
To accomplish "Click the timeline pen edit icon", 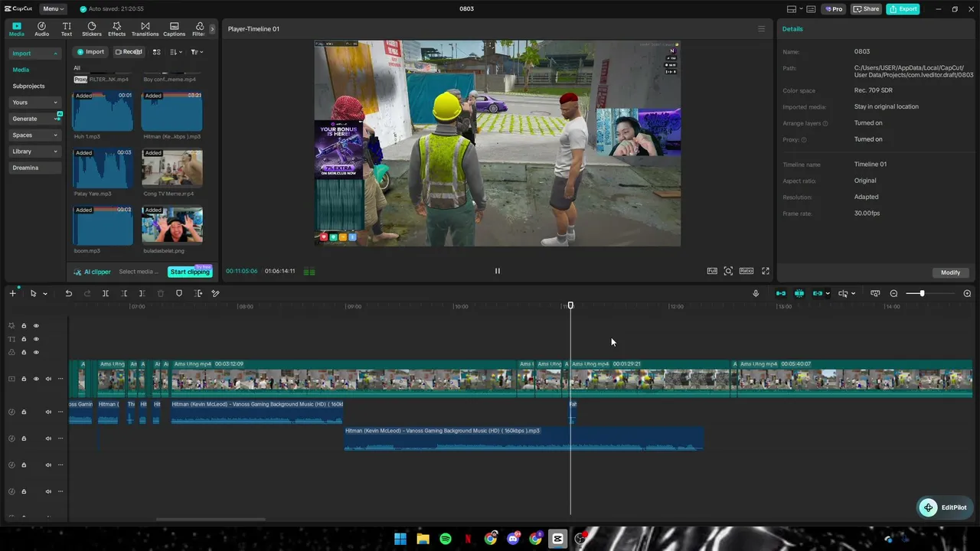I will tap(216, 294).
